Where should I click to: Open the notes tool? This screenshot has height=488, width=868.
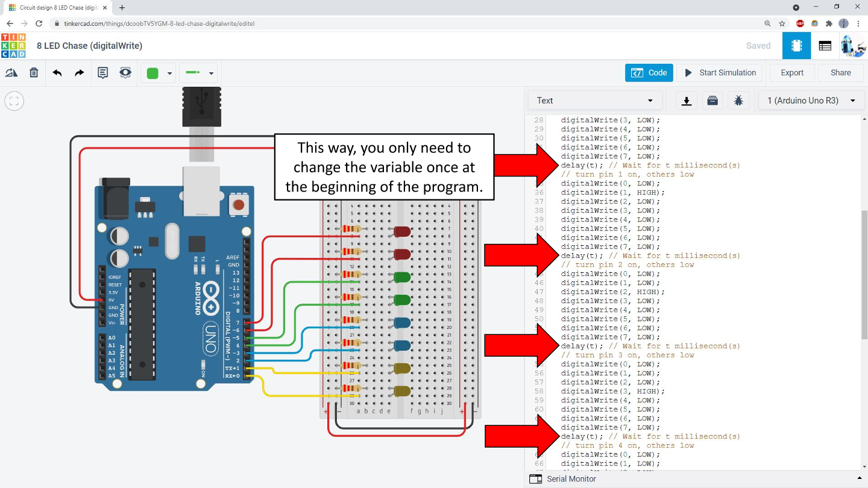click(103, 73)
